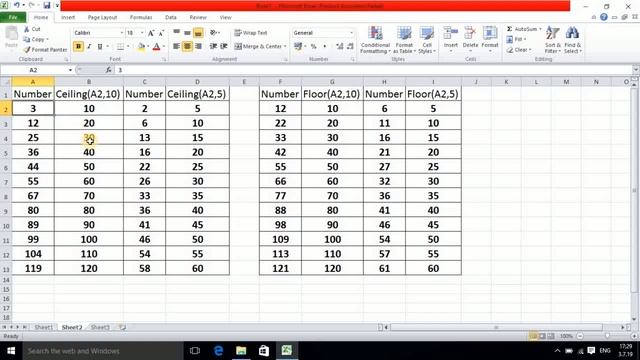Screen dimensions: 640x360
Task: Open Sort & Filter menu
Action: point(553,40)
